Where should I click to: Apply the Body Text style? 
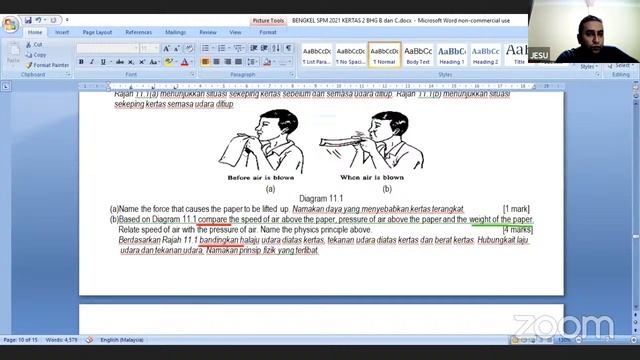pyautogui.click(x=418, y=55)
